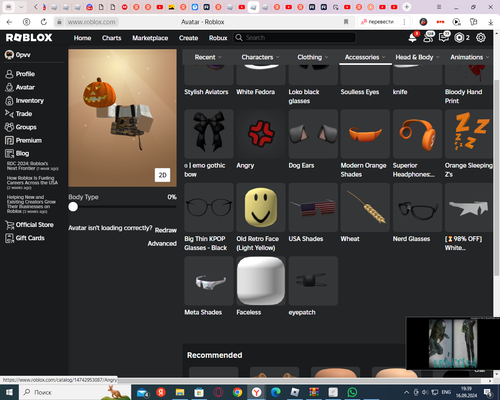500x400 pixels.
Task: Adjust the Body Type slider handle
Action: (73, 207)
